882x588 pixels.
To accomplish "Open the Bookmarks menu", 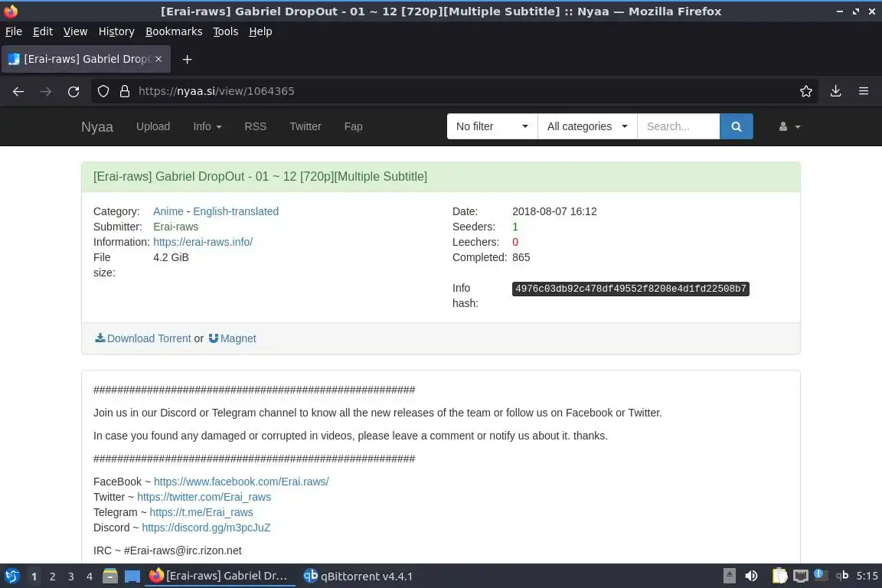I will click(x=174, y=31).
